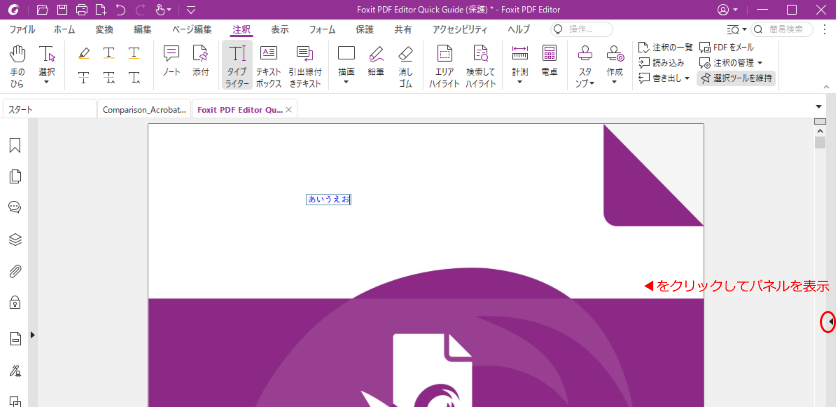Viewport: 836px width, 407px height.
Task: Select the Text Box (テキストボックス) tool
Action: click(268, 65)
